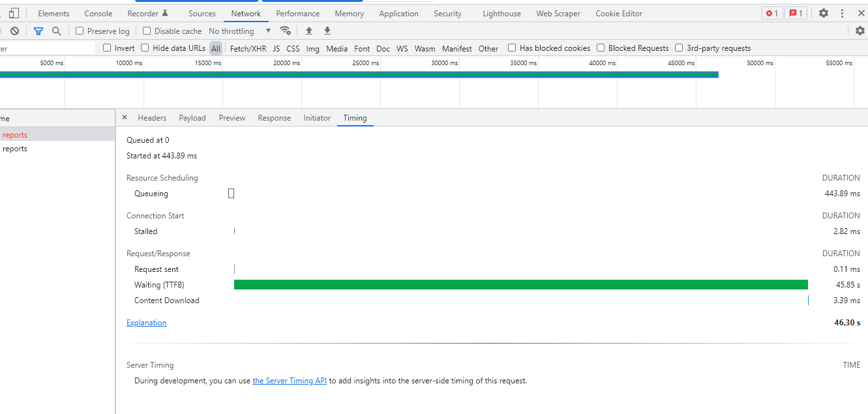Filter requests by Fetch/XHR
868x414 pixels.
[248, 48]
